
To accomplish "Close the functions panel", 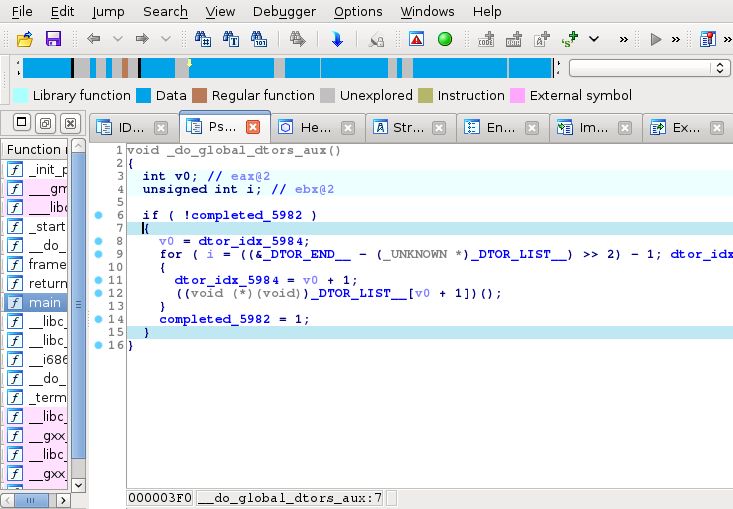I will (70, 123).
